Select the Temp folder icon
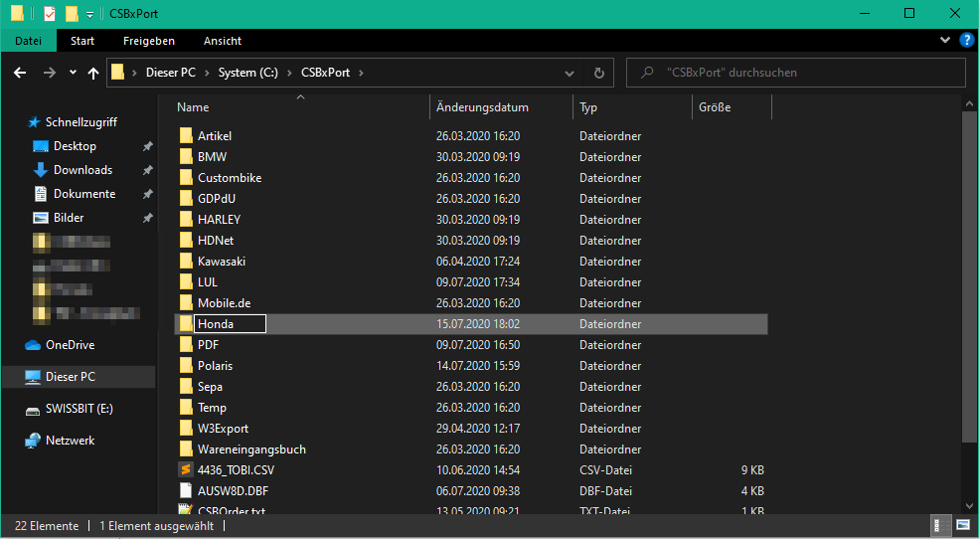This screenshot has height=539, width=980. (186, 408)
